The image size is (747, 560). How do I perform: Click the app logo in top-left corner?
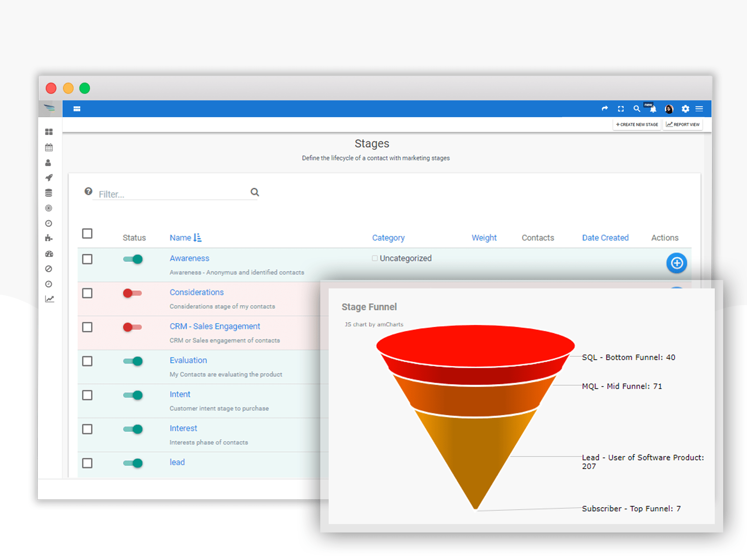click(49, 109)
